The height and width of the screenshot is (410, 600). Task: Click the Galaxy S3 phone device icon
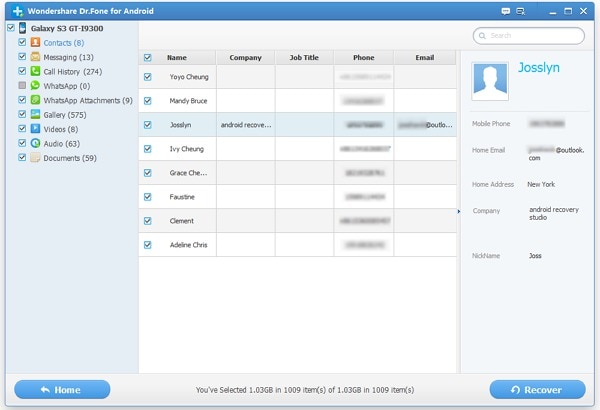(x=23, y=28)
